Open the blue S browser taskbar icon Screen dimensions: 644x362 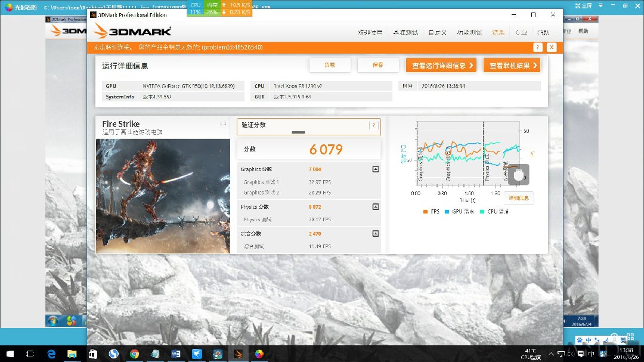coord(114,354)
